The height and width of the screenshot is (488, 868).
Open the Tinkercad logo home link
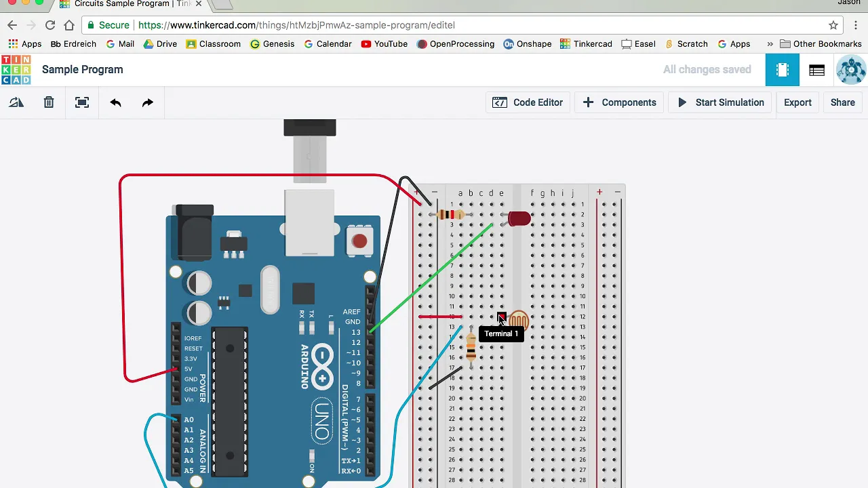pyautogui.click(x=16, y=70)
